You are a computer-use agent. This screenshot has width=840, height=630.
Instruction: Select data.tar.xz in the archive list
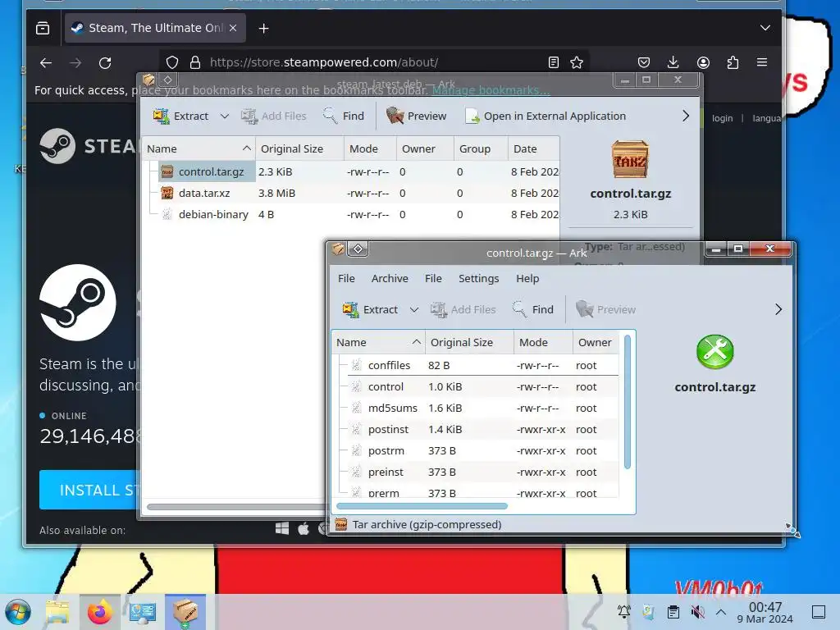pyautogui.click(x=204, y=194)
